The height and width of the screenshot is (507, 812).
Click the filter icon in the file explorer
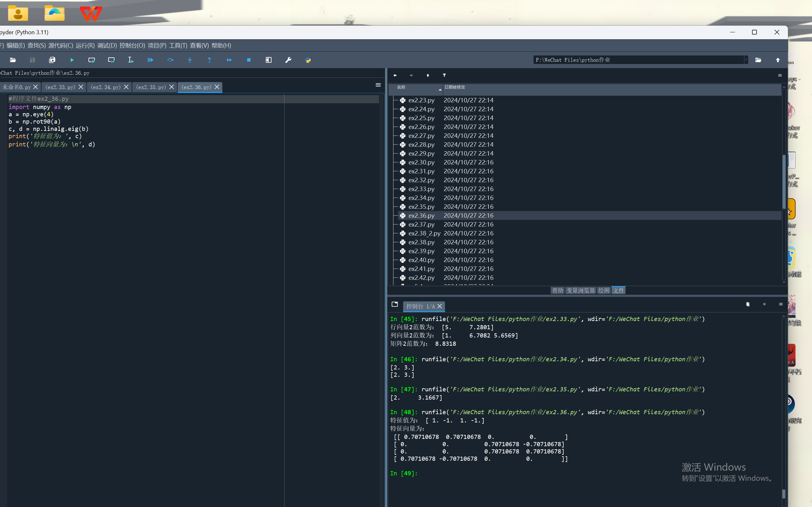click(x=444, y=75)
